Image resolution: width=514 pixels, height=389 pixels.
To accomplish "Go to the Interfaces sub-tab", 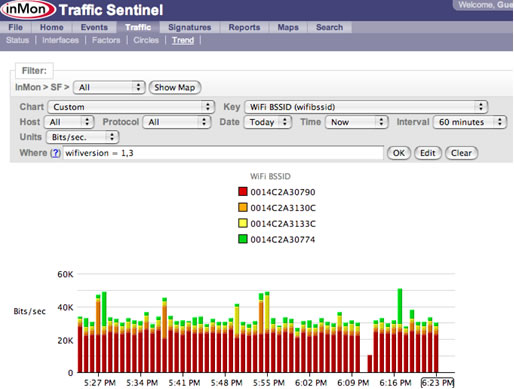I will [60, 40].
